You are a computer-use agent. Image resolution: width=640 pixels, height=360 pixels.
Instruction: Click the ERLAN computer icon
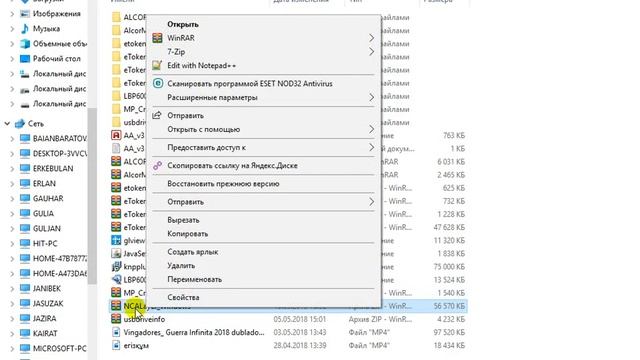coord(25,184)
